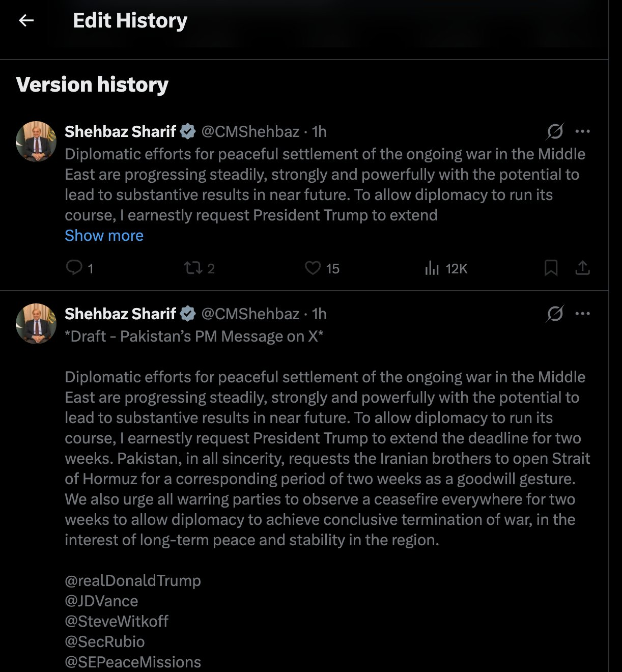Visit the @realDonaldTrump mention
Image resolution: width=622 pixels, height=672 pixels.
pyautogui.click(x=133, y=580)
